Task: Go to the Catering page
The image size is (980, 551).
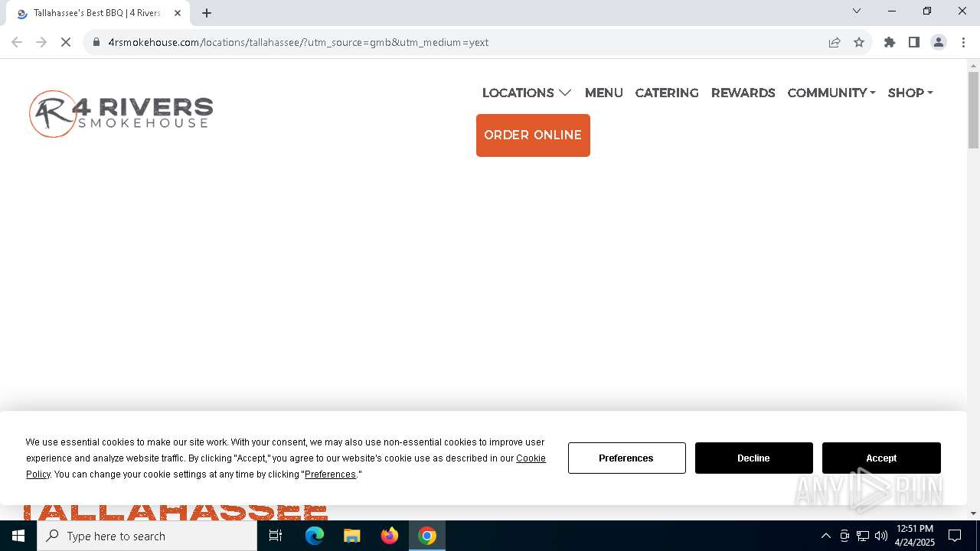Action: click(667, 93)
